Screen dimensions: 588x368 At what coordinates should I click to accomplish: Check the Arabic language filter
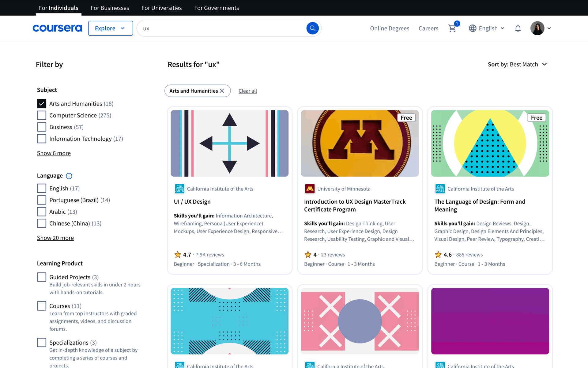[42, 212]
